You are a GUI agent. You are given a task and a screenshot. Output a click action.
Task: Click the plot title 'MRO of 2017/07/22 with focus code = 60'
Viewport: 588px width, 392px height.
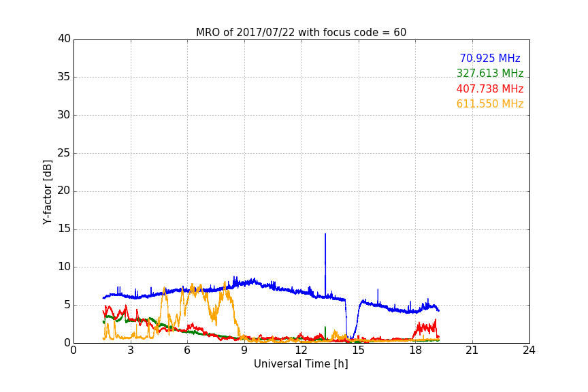coord(301,32)
